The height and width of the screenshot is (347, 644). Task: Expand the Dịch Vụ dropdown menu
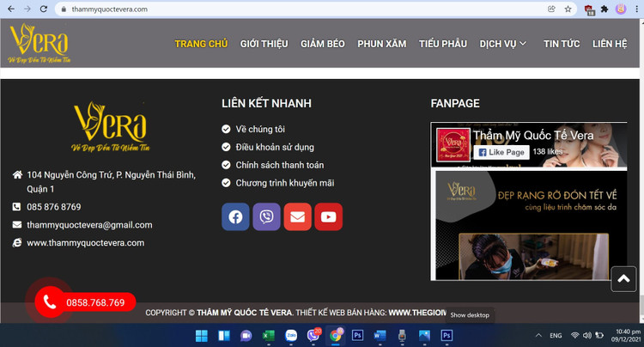point(503,44)
